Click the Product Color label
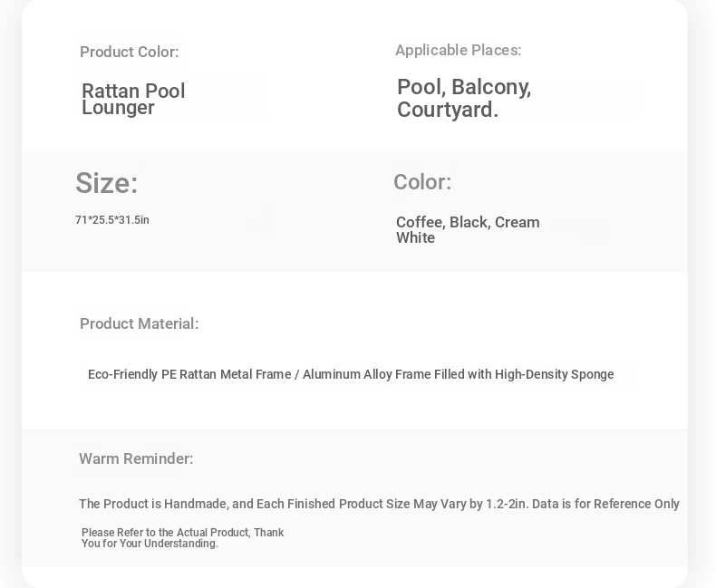The width and height of the screenshot is (716, 588). click(x=130, y=52)
